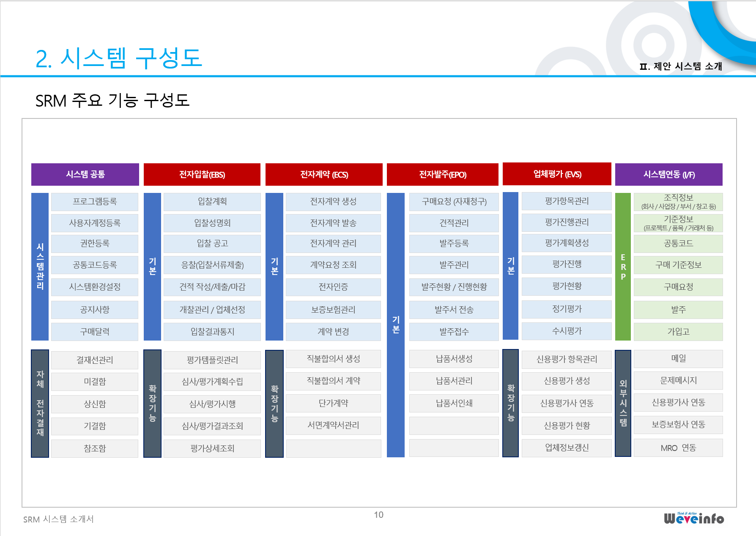Select the 견적 작성/제출/마감 cell

(x=212, y=287)
